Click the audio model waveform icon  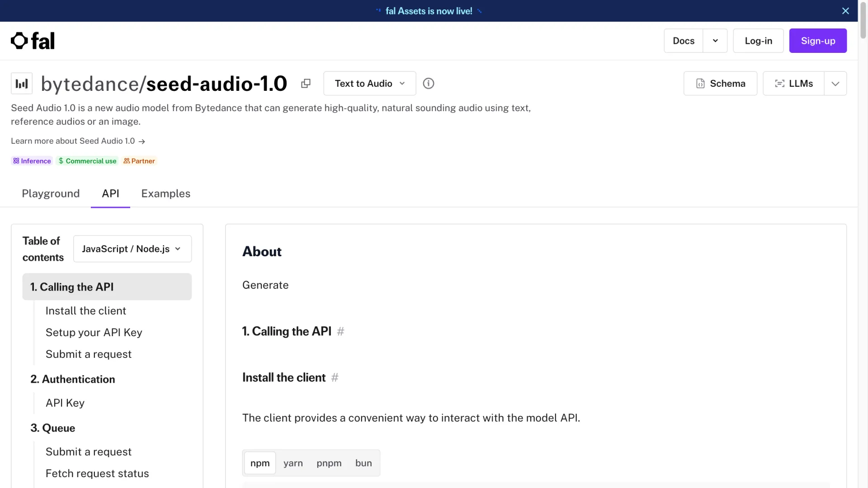tap(22, 84)
